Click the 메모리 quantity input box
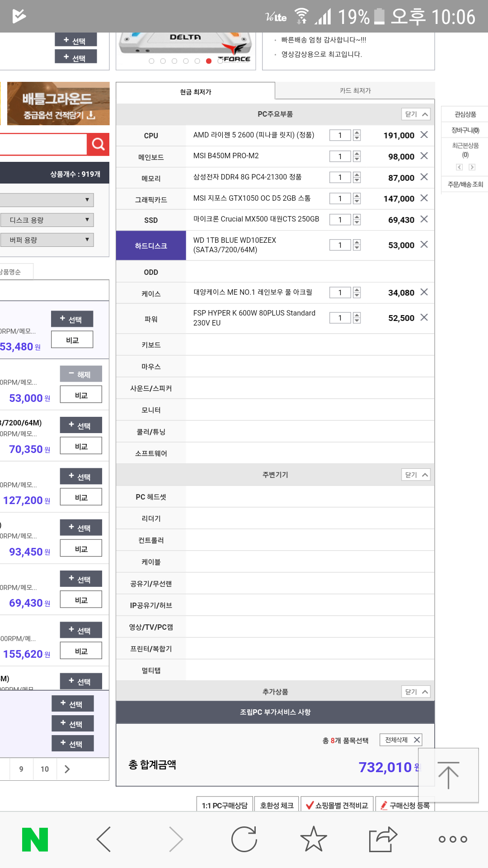This screenshot has height=868, width=488. pos(340,177)
